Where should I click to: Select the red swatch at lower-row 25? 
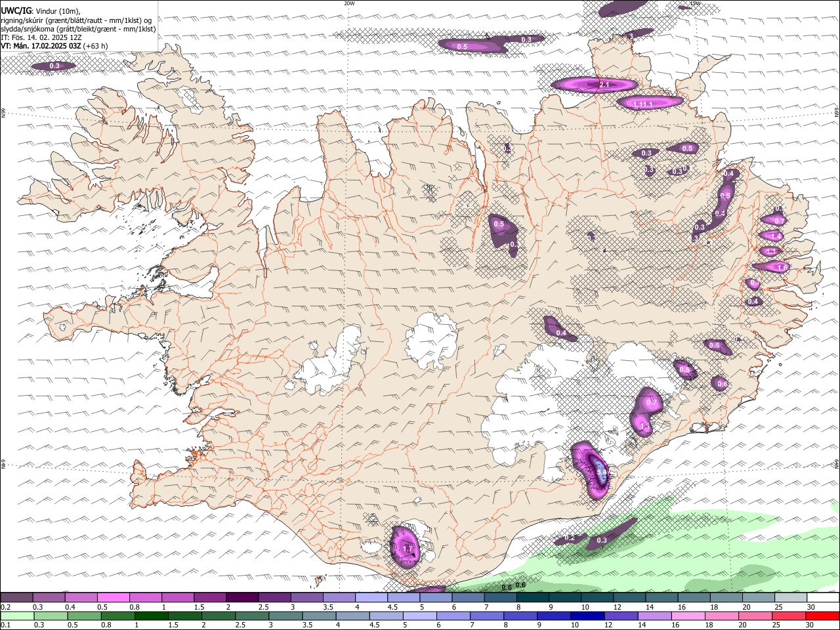(788, 616)
